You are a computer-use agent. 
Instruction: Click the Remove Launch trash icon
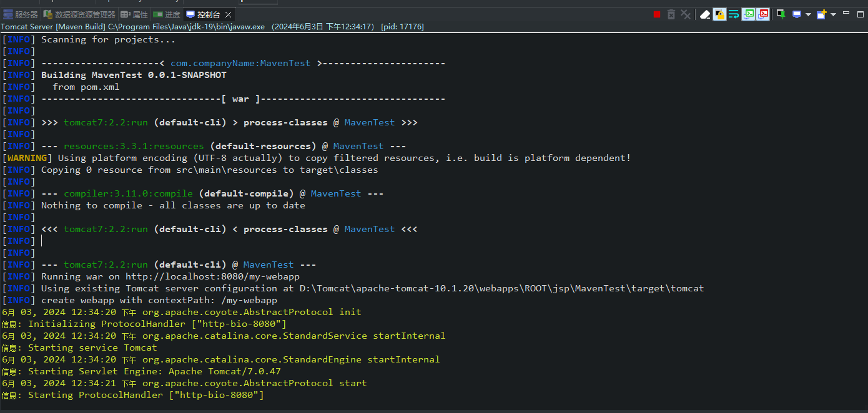click(671, 14)
